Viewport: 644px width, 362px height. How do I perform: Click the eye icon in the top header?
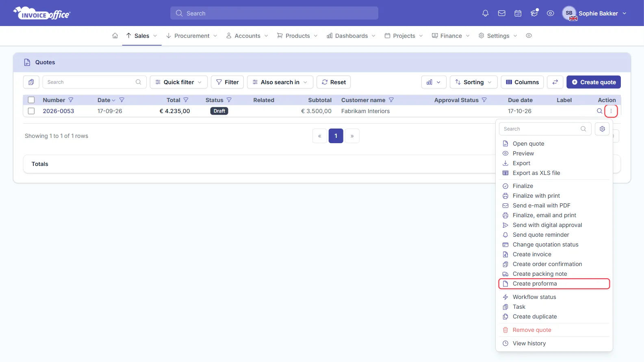pos(551,13)
